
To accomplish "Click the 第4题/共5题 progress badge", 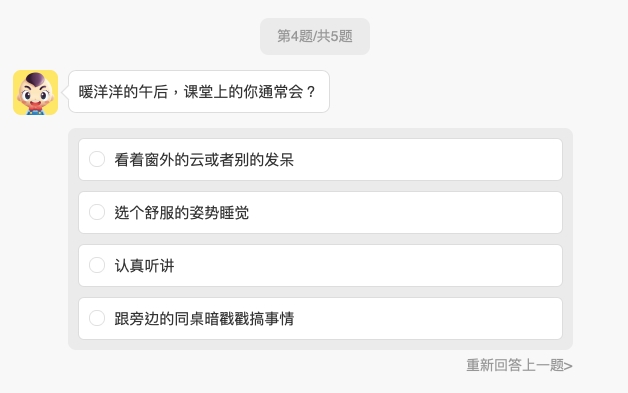I will (x=315, y=36).
